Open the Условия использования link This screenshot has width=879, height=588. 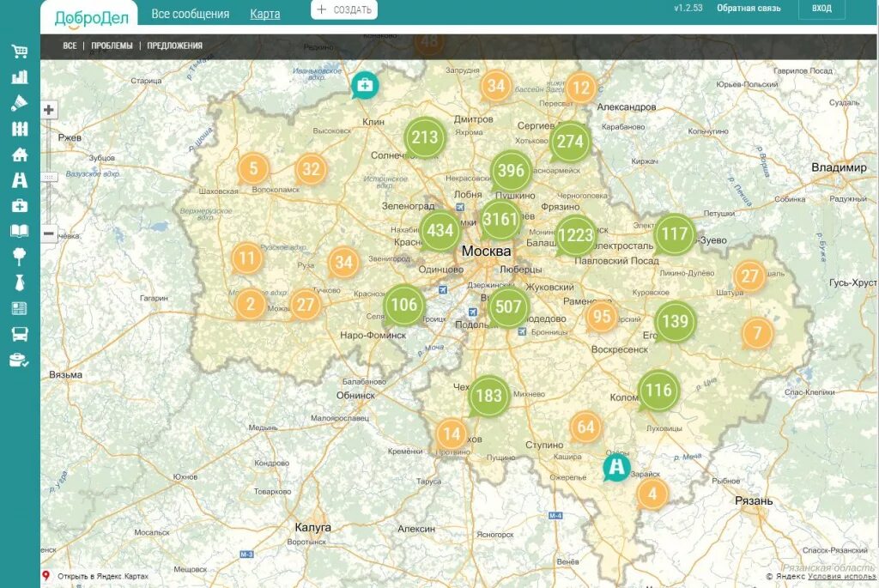pos(843,576)
